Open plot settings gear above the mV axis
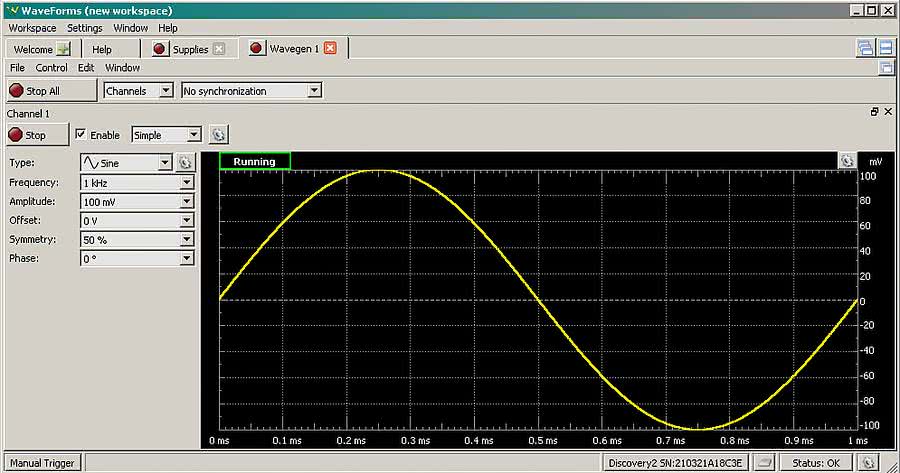Image resolution: width=900 pixels, height=473 pixels. coord(847,161)
